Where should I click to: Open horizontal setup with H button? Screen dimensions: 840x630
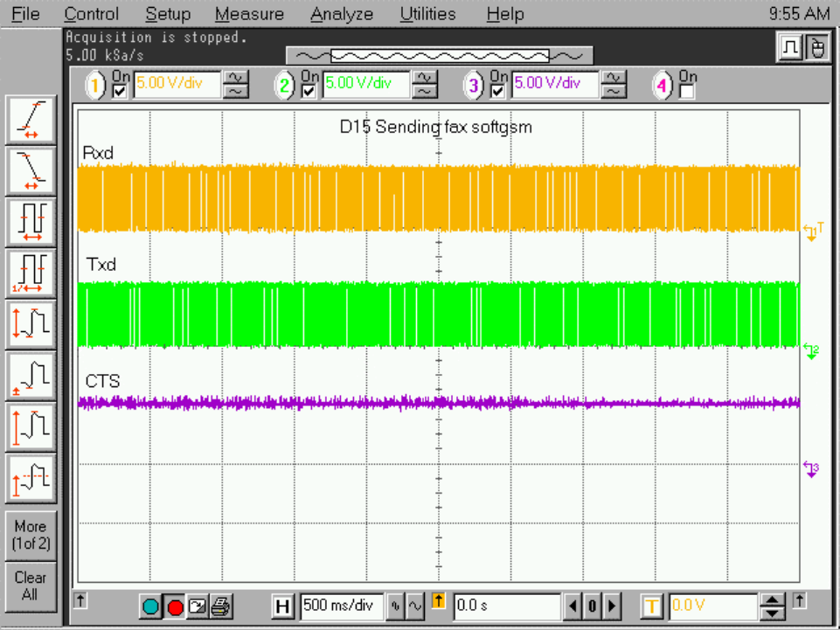tap(282, 607)
